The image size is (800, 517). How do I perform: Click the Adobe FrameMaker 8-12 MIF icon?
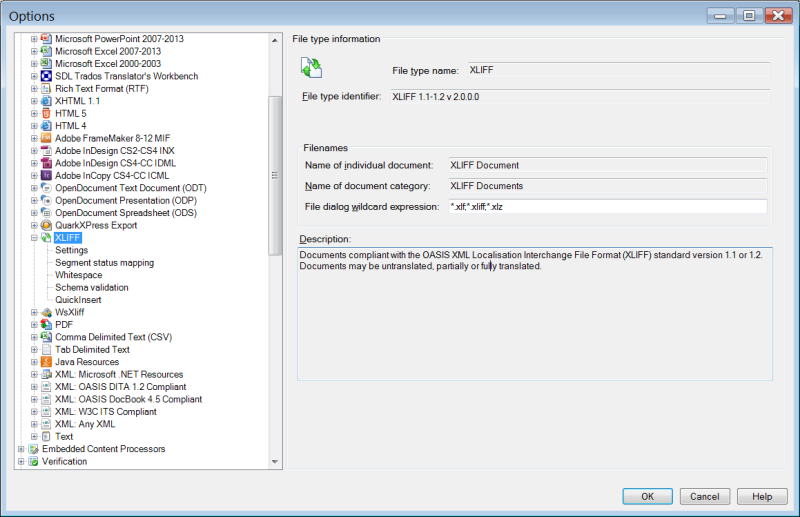pos(46,138)
